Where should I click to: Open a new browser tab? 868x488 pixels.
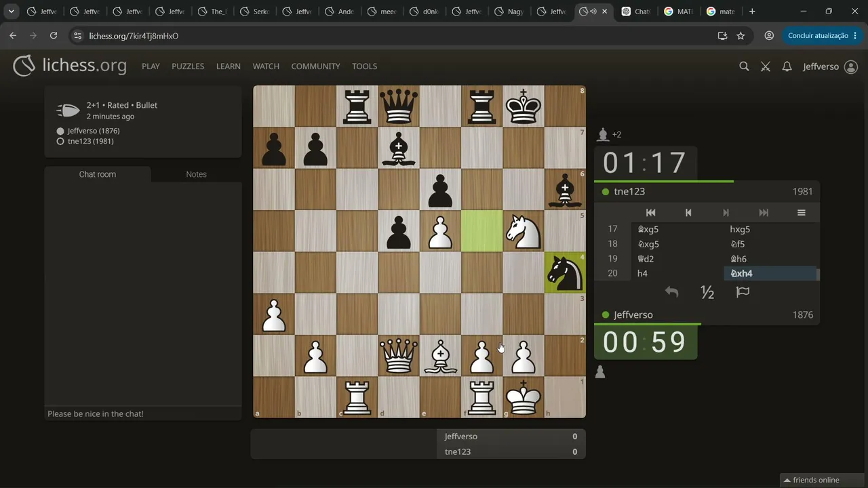coord(752,12)
